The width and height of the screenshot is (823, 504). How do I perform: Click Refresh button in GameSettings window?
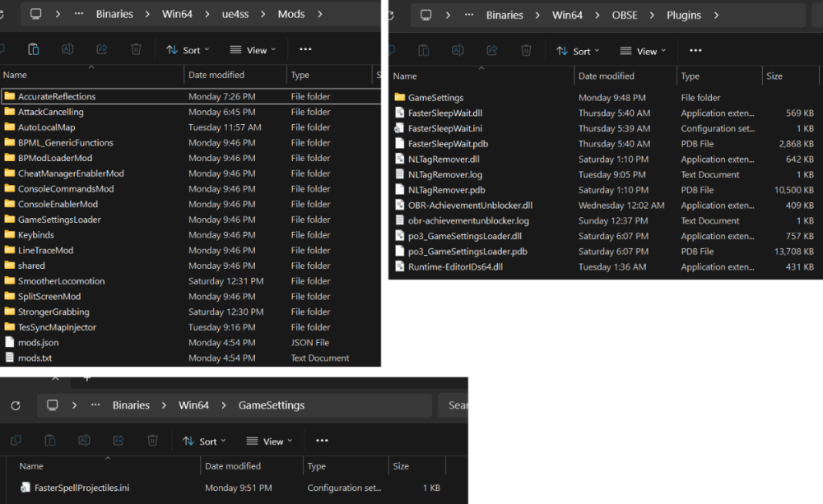[16, 405]
